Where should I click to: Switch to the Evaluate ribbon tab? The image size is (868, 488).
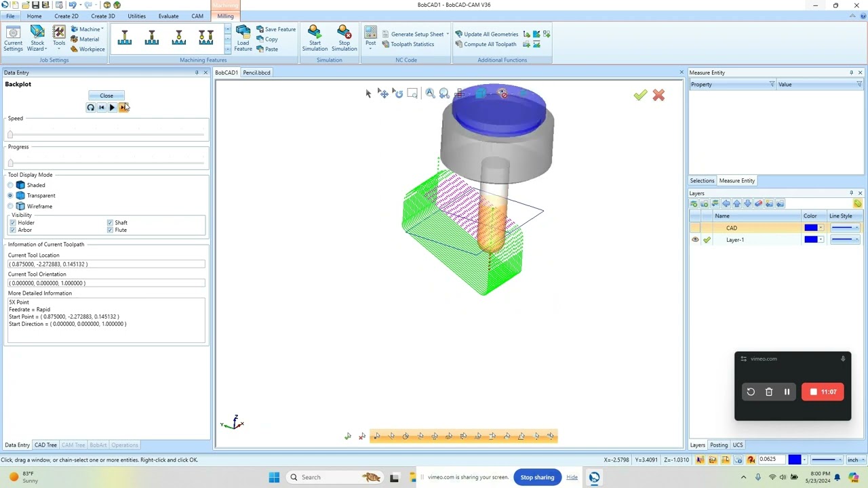[x=168, y=16]
